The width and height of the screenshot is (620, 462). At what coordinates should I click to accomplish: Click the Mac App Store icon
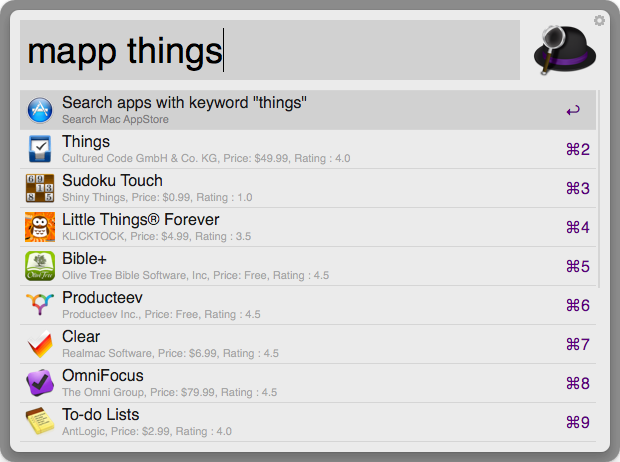[40, 110]
